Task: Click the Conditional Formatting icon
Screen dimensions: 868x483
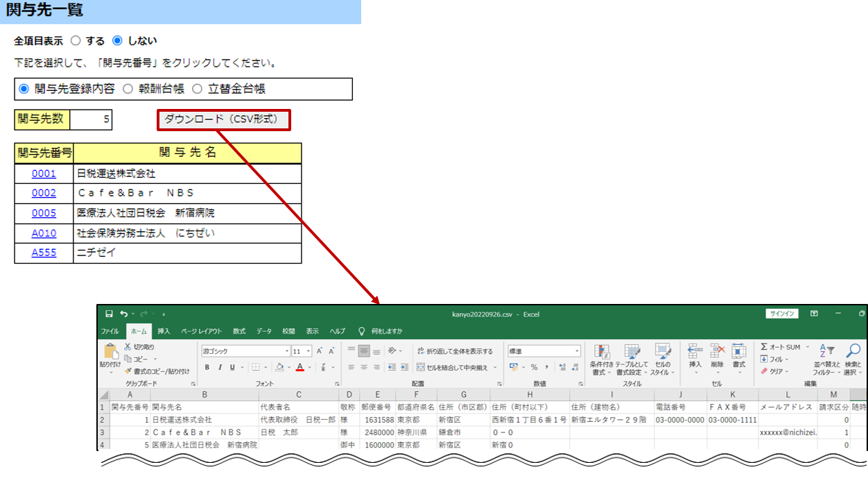Action: 601,353
